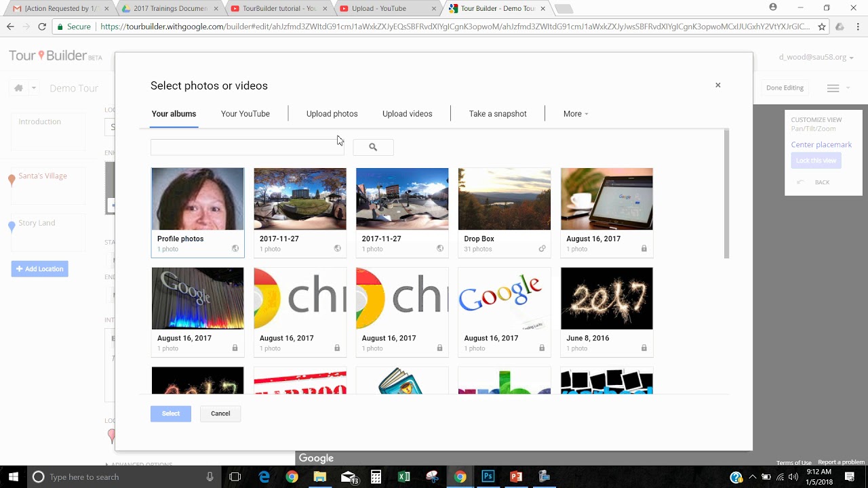Image resolution: width=868 pixels, height=488 pixels.
Task: Close the Select photos dialog with X
Action: 717,85
